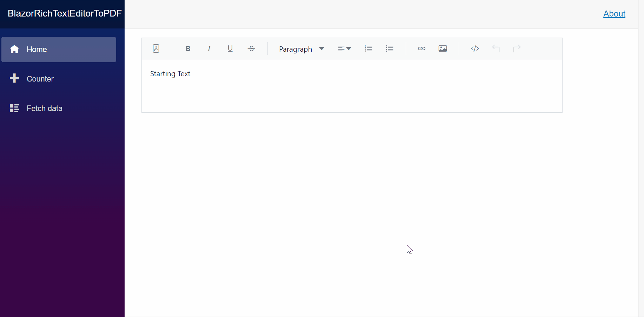Toggle bold formatting

point(188,48)
